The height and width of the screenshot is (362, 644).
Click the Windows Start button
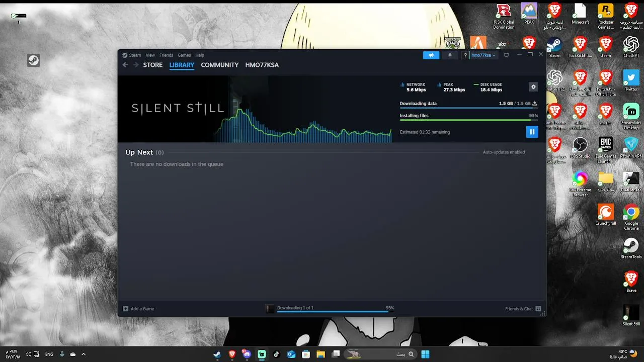[x=425, y=354]
